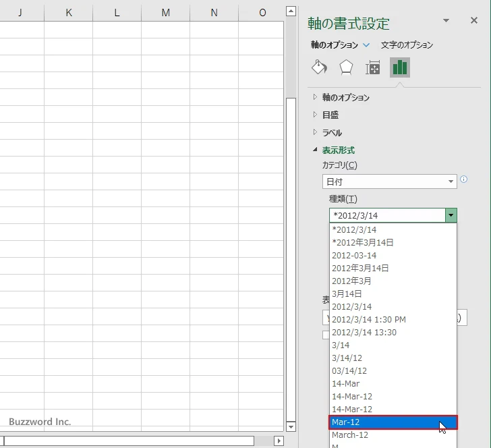Viewport: 491px width, 448px height.
Task: Open the Fill & Line (paint bucket) tab
Action: tap(319, 67)
